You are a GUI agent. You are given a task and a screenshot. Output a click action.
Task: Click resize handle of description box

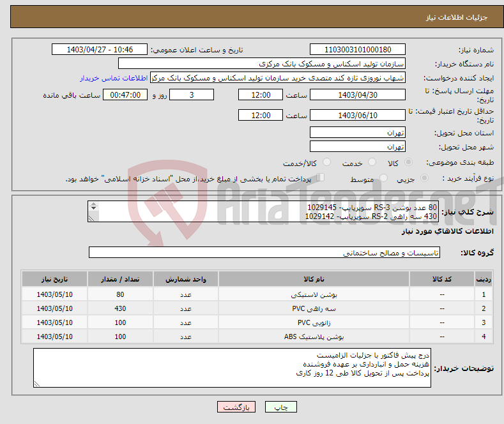pos(91,218)
